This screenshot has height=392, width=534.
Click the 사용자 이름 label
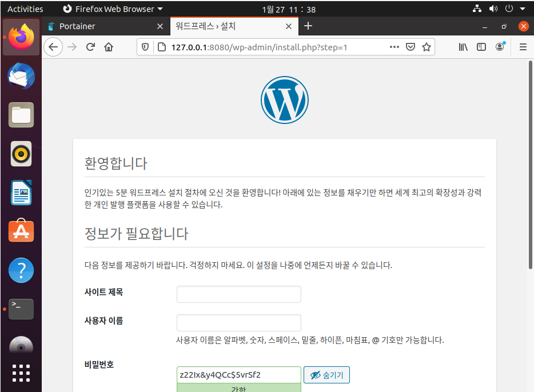coord(103,321)
